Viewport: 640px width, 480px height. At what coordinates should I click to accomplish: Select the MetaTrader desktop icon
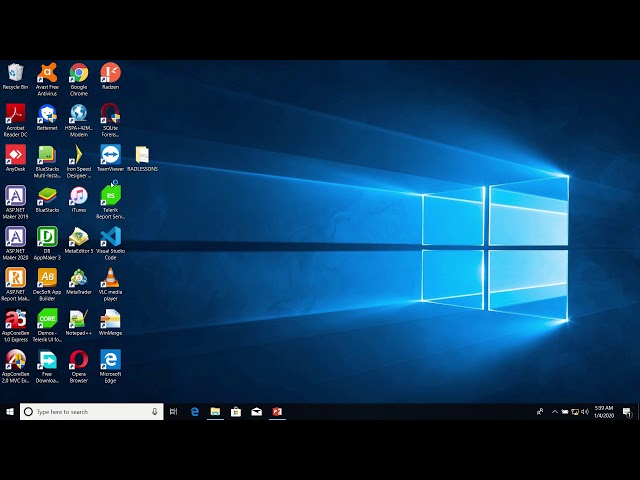coord(79,281)
